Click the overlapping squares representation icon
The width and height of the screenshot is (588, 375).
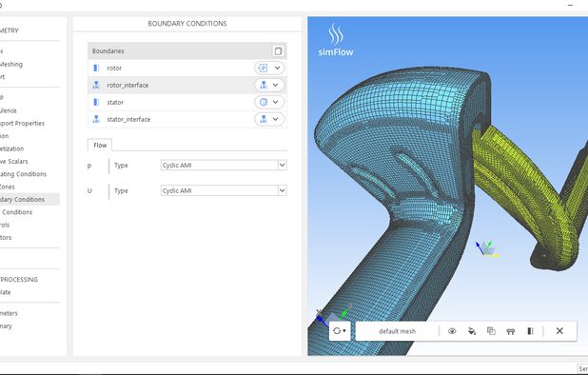pyautogui.click(x=491, y=331)
